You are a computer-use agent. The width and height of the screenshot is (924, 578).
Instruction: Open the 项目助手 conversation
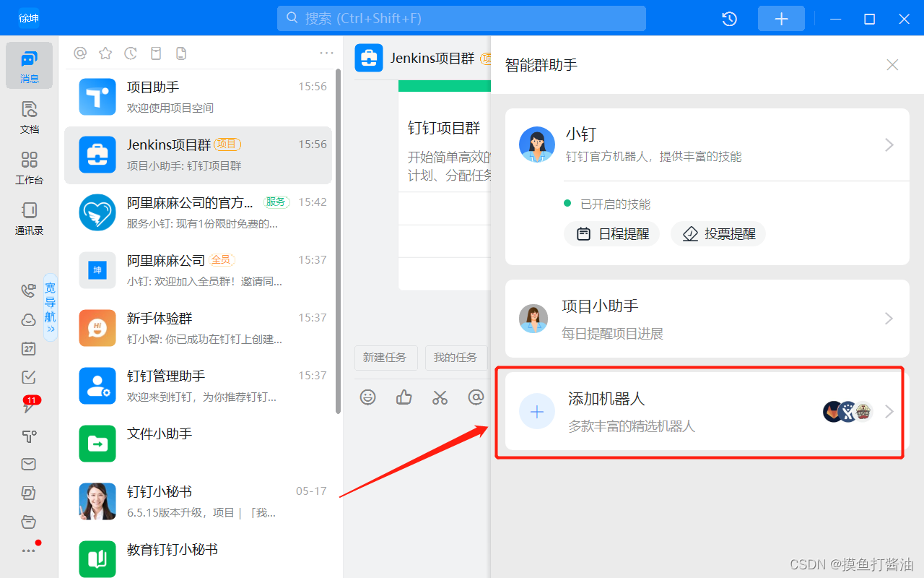[198, 98]
